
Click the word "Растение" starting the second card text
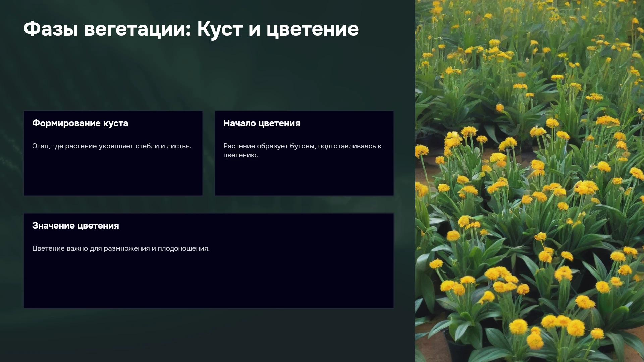[239, 146]
